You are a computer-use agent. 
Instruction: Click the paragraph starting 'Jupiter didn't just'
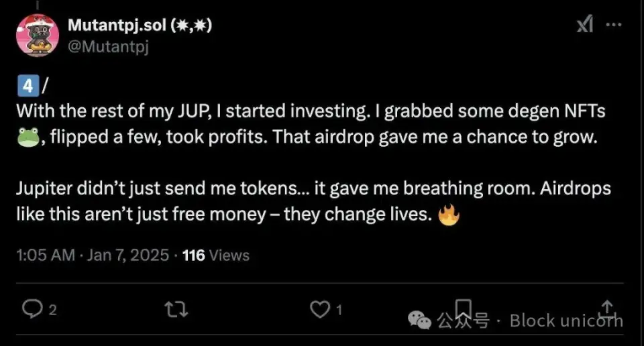point(313,202)
